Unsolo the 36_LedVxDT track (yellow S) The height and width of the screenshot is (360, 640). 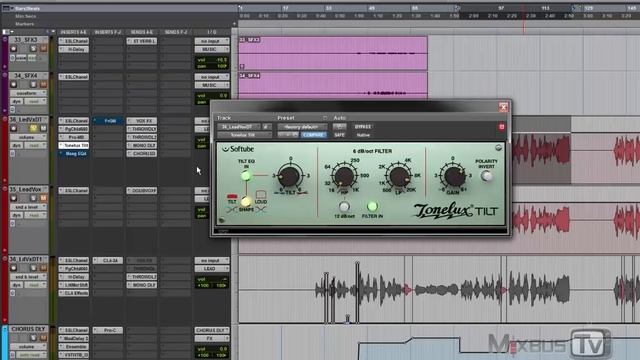[33, 128]
